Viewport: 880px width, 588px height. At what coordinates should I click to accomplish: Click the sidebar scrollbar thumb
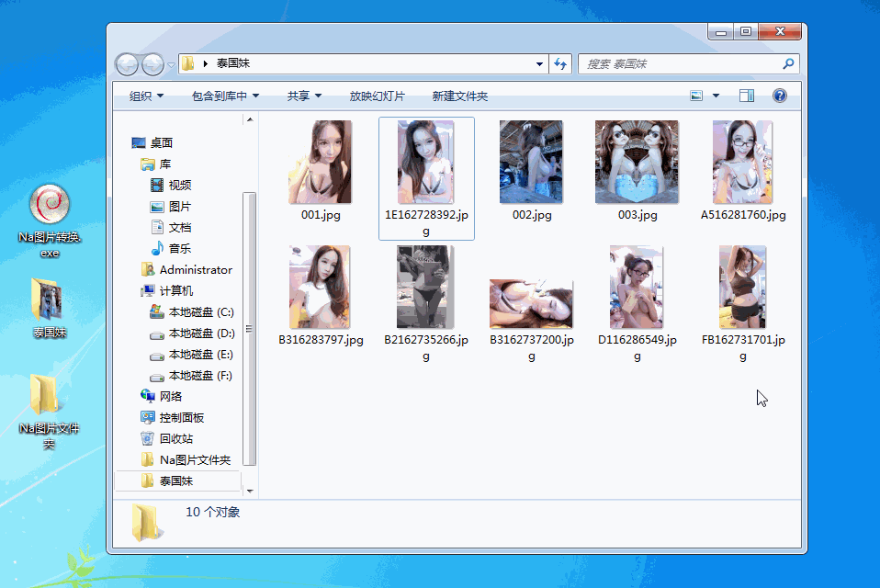[x=250, y=329]
